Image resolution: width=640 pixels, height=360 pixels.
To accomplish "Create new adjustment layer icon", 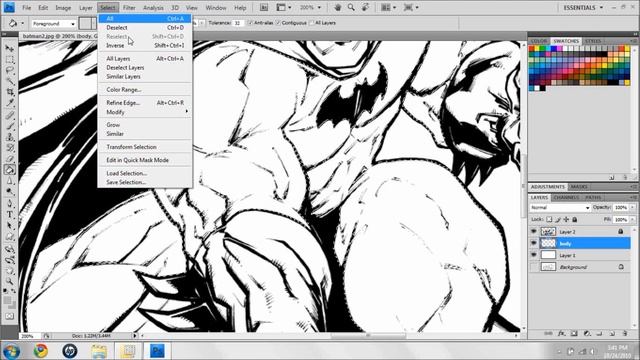I will coord(587,333).
